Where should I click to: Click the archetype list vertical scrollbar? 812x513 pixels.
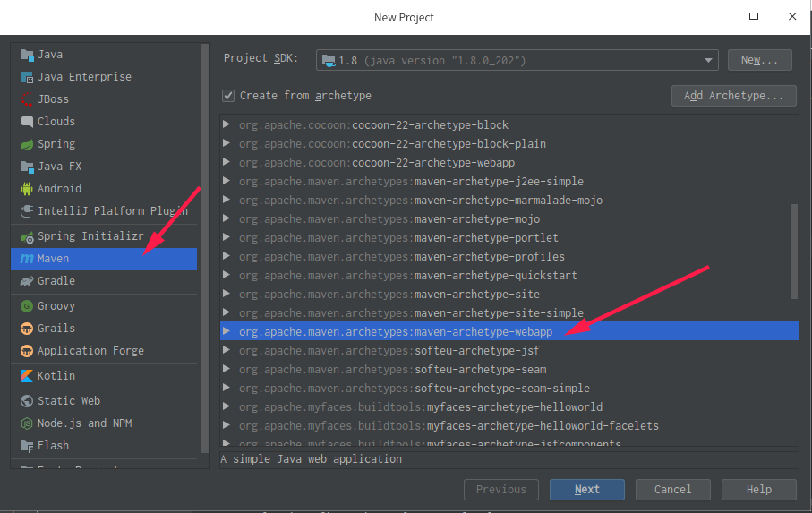pos(793,251)
